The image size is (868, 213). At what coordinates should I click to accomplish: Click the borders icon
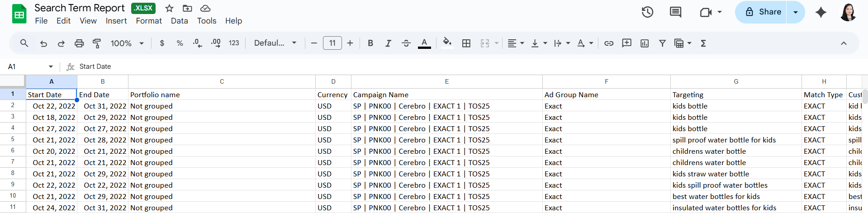pos(466,43)
